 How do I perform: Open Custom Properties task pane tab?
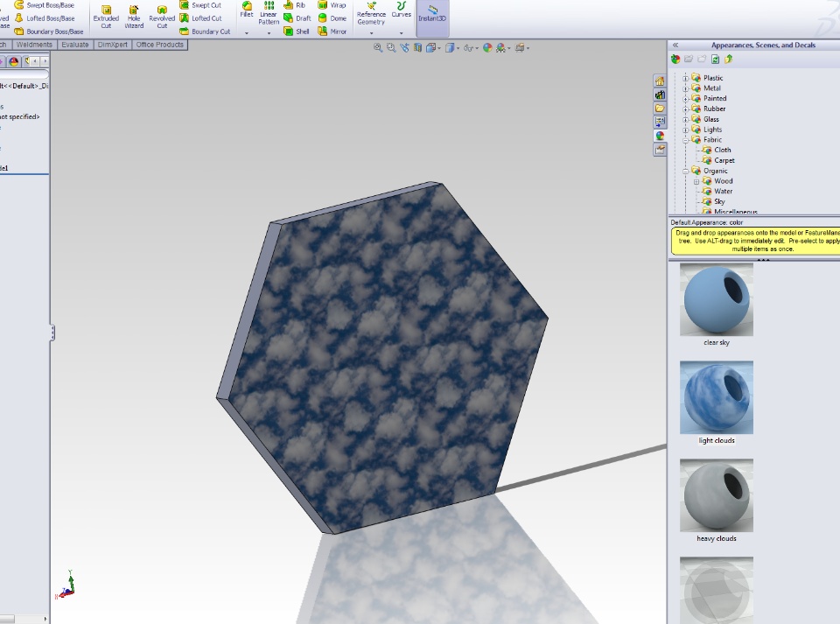[660, 150]
